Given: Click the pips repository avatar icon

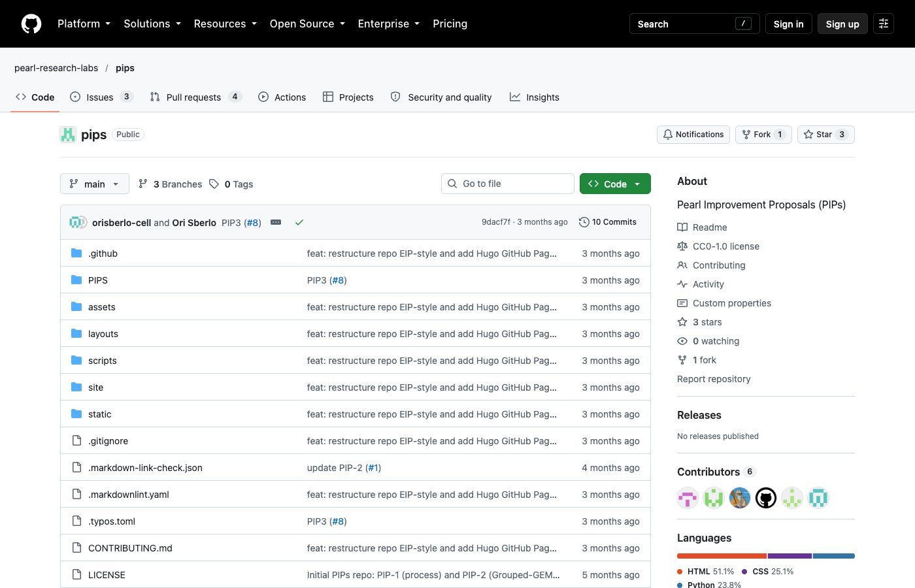Looking at the screenshot, I should click(x=68, y=135).
